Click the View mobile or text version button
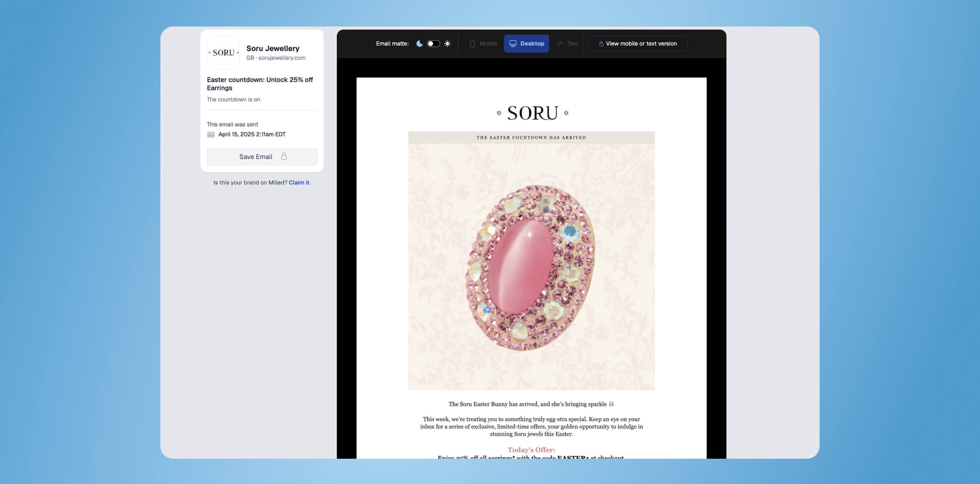The image size is (980, 484). (x=637, y=43)
